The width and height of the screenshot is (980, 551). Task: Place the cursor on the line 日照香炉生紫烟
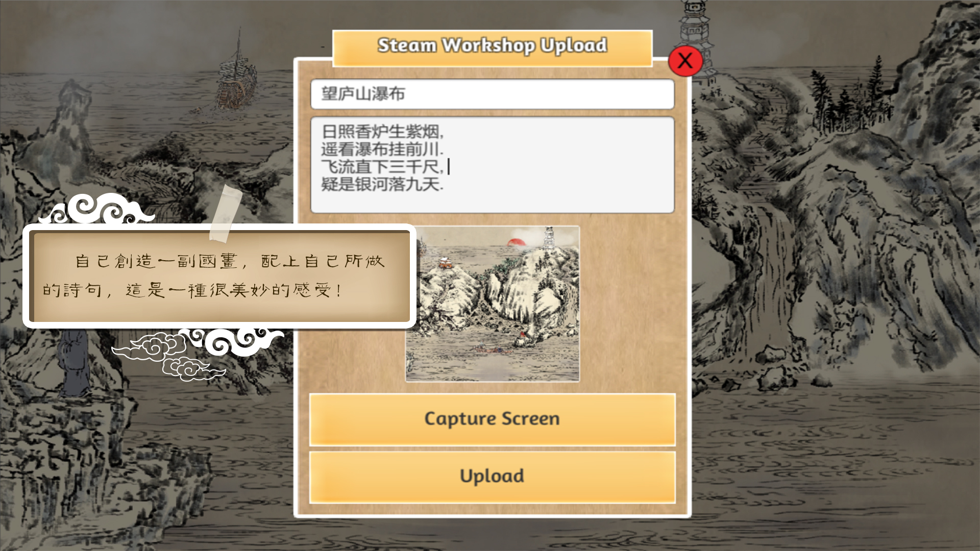(382, 132)
